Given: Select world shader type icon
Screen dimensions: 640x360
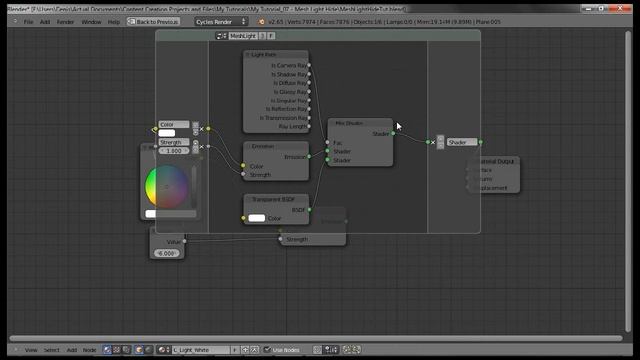Looking at the screenshot, I should (x=149, y=350).
